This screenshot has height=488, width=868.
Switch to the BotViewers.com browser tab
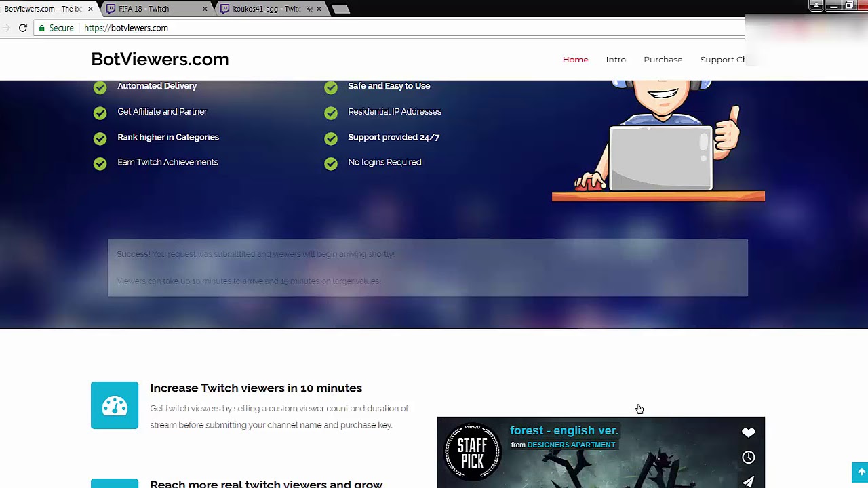click(x=45, y=9)
